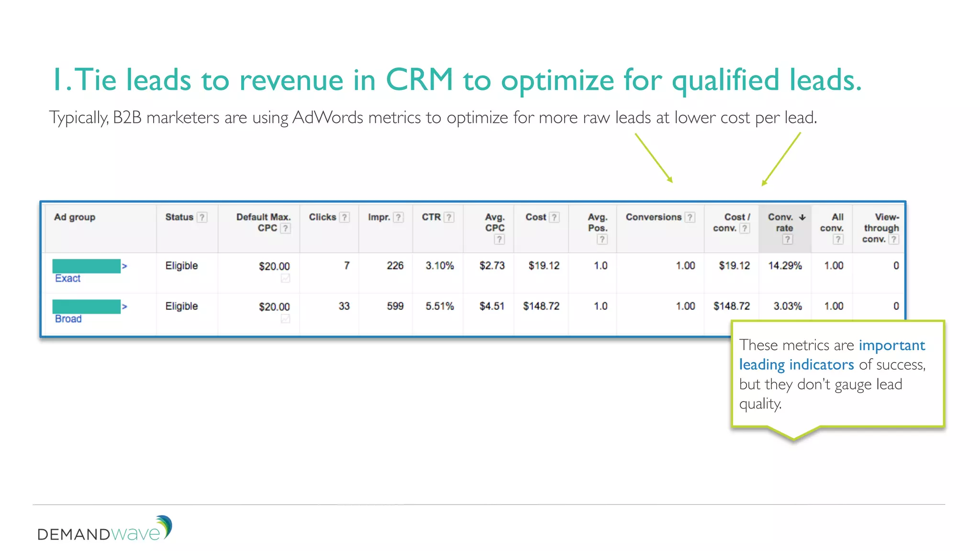Click the 33 clicks value

point(344,307)
